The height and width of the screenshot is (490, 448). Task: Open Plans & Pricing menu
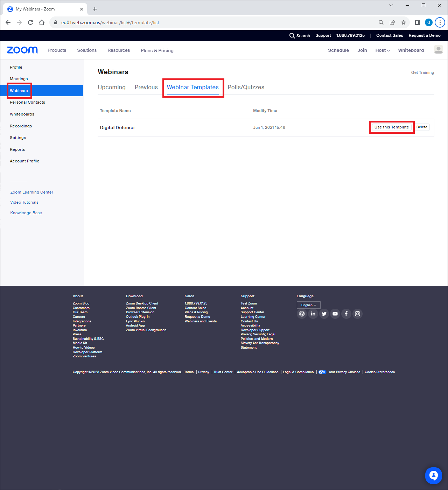click(x=157, y=50)
